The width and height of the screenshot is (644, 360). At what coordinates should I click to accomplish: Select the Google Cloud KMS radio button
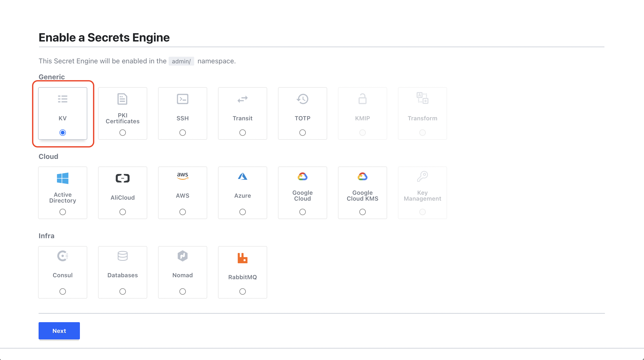(x=363, y=212)
